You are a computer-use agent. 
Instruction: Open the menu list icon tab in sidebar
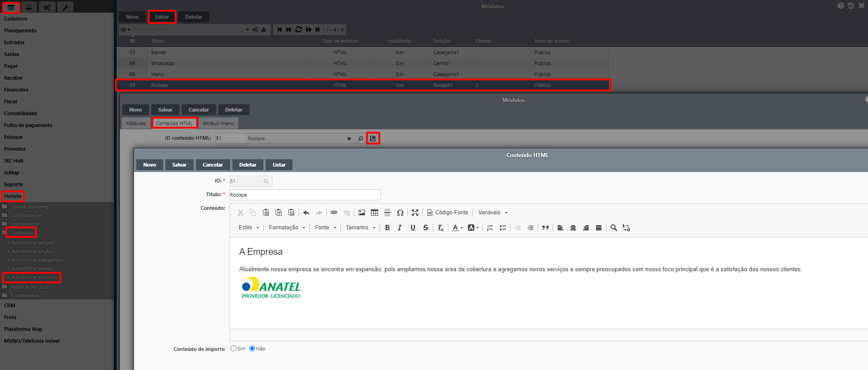tap(11, 7)
